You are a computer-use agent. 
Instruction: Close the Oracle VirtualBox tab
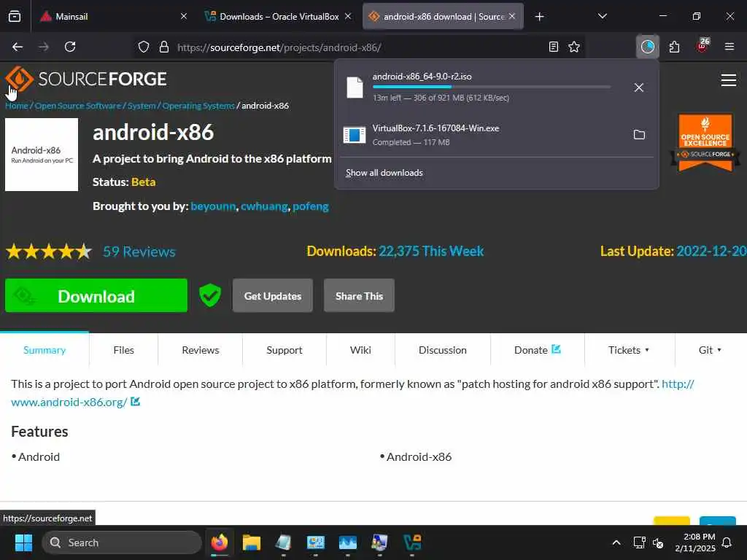(348, 16)
